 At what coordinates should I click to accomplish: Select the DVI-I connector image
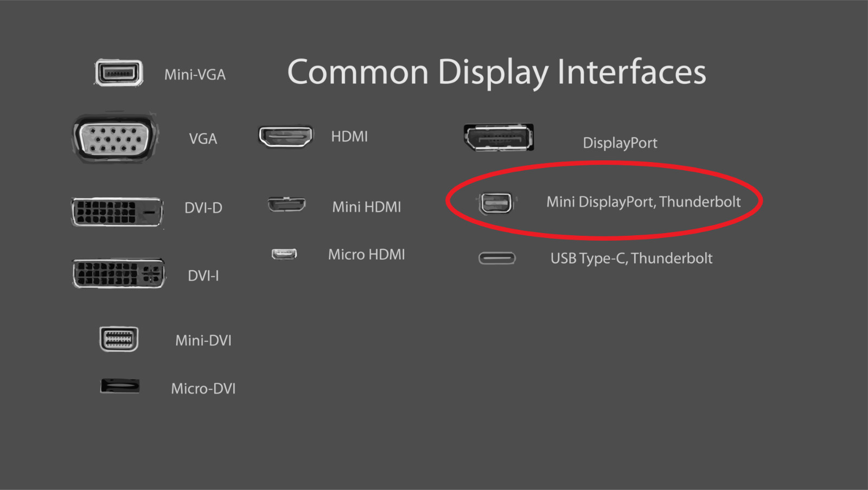(119, 274)
